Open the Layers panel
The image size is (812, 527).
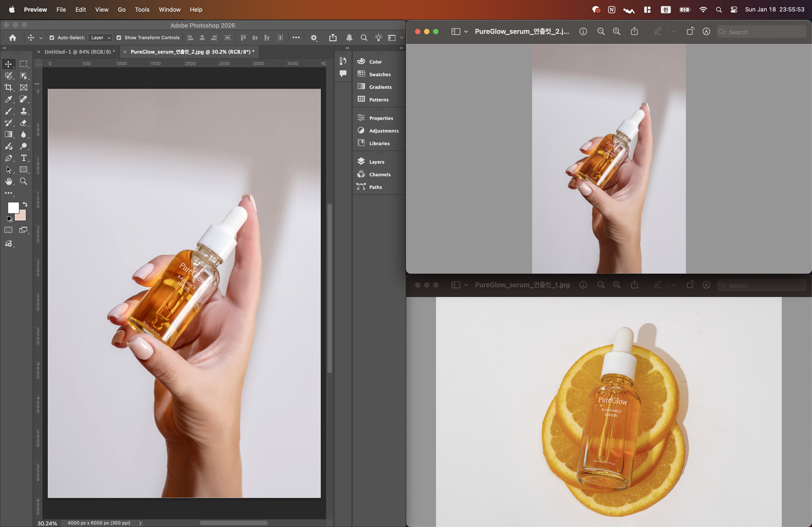pyautogui.click(x=376, y=162)
